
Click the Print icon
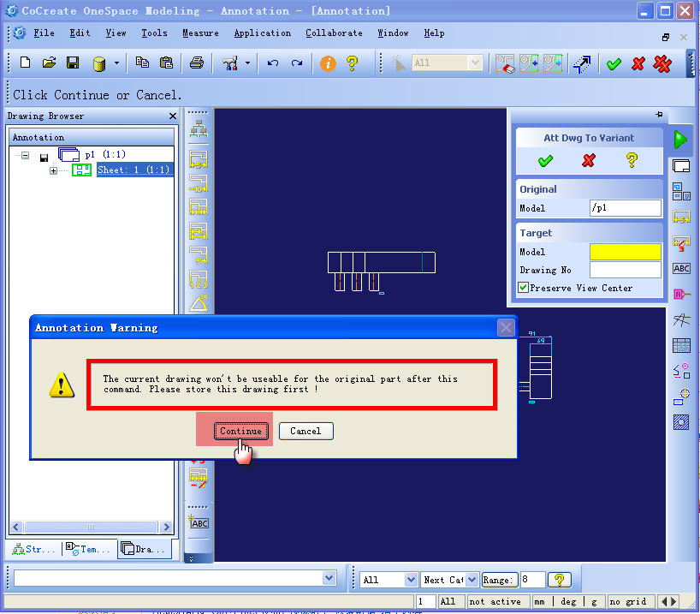[x=197, y=63]
